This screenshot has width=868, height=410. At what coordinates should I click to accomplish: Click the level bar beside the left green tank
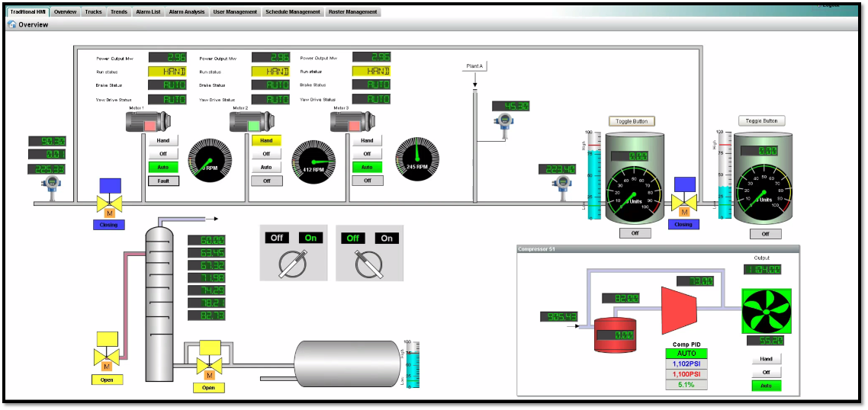(x=593, y=175)
